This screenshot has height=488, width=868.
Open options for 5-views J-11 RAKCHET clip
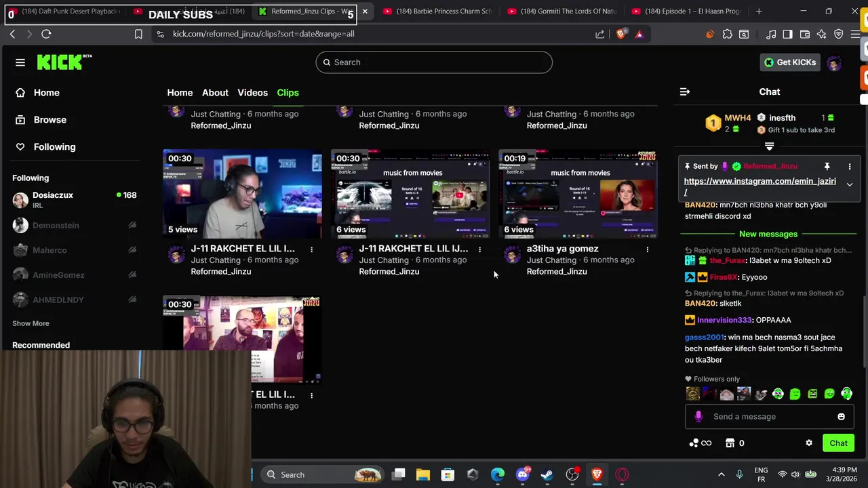tap(311, 249)
